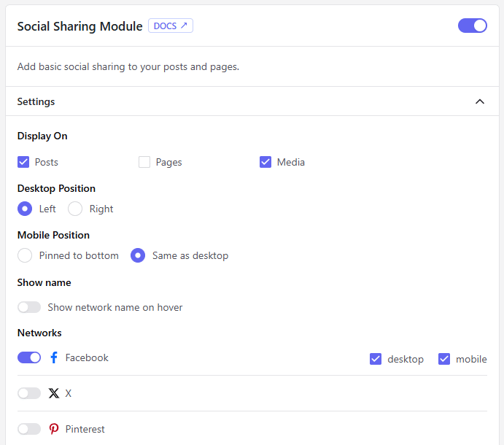
Task: Click the Facebook logo icon
Action: [x=54, y=357]
